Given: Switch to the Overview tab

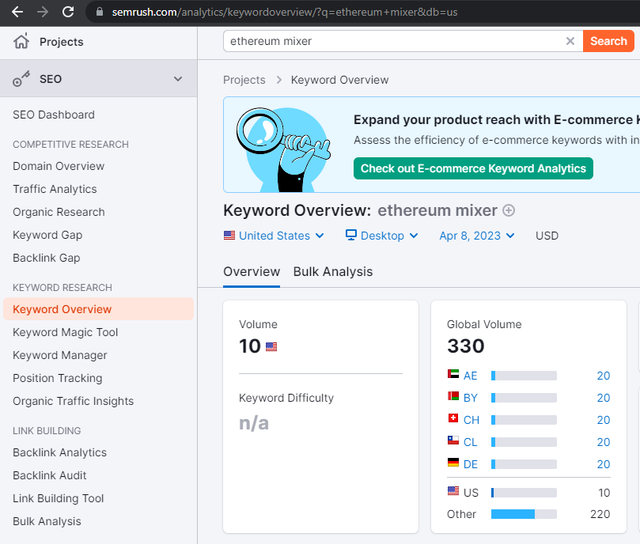Looking at the screenshot, I should pos(251,271).
